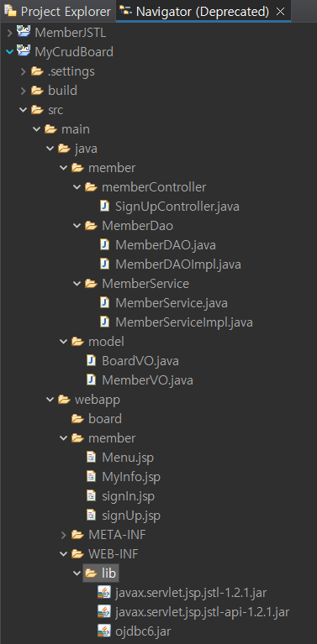Click the MemberDAO.java file icon
This screenshot has height=644, width=317.
105,245
